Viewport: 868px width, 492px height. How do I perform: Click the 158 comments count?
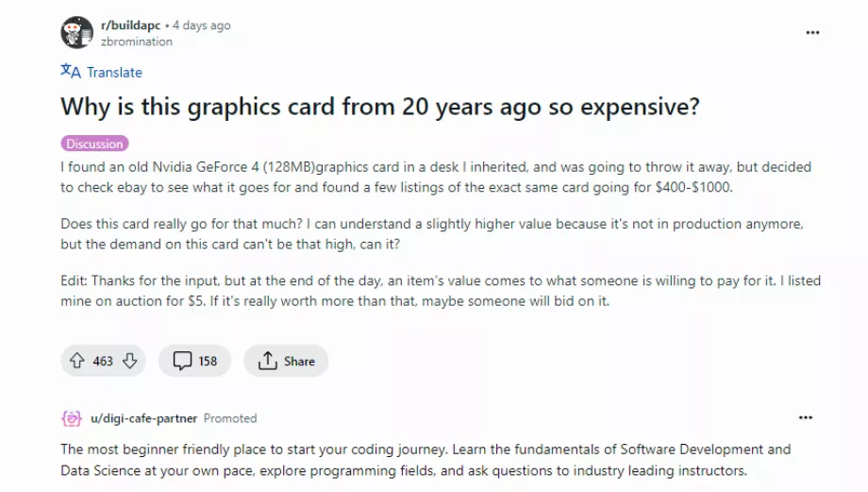point(208,362)
